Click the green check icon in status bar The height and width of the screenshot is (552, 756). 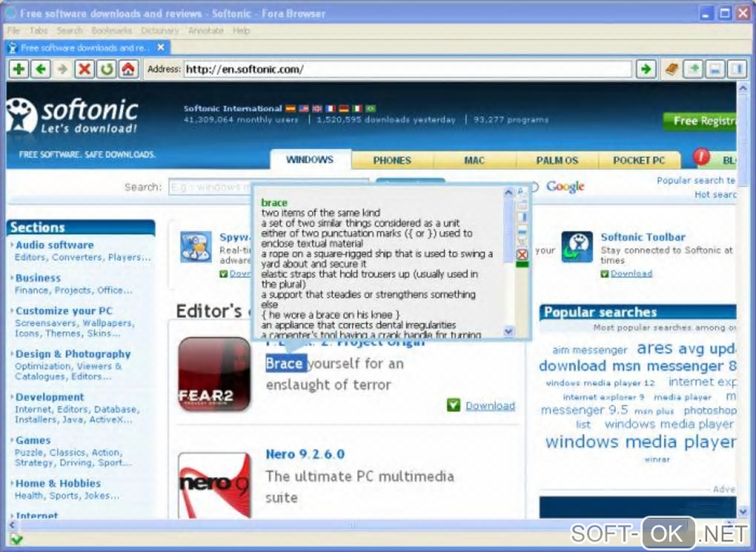(16, 539)
